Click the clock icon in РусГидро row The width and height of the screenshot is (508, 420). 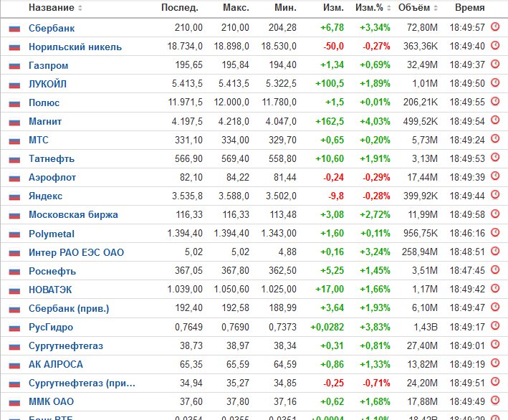[495, 325]
